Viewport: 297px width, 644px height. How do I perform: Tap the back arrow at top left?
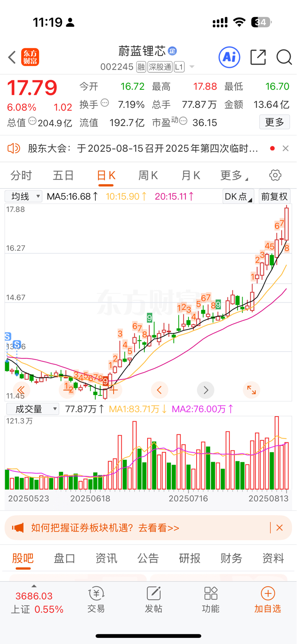point(12,57)
